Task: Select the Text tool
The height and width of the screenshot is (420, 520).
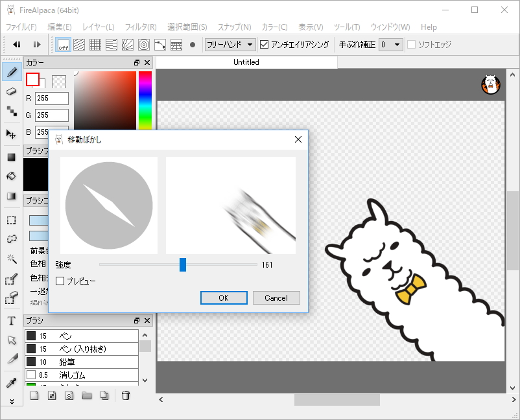Action: point(12,321)
